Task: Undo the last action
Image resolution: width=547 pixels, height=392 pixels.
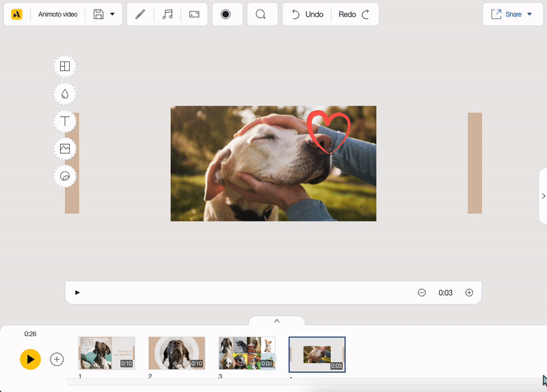Action: point(307,14)
